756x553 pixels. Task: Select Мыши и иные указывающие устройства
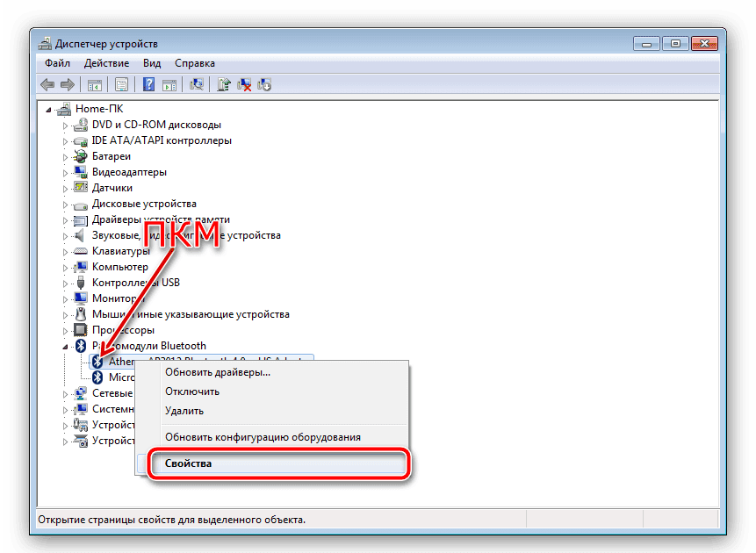click(x=191, y=314)
